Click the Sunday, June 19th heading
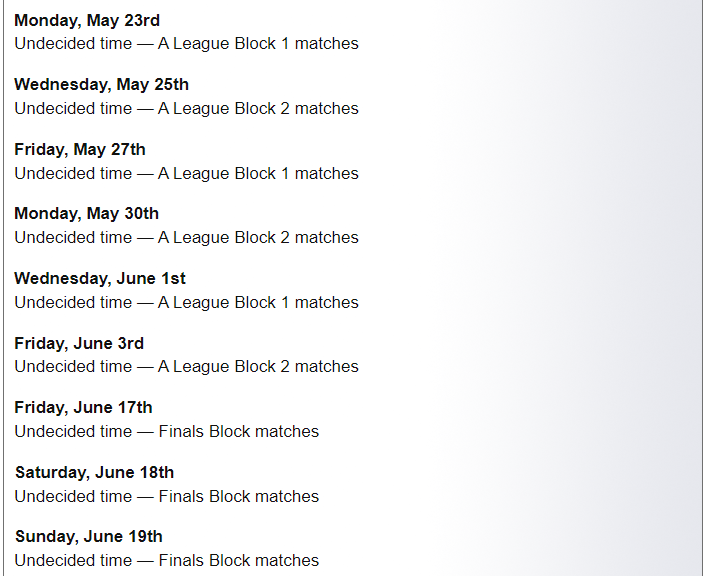The height and width of the screenshot is (576, 708). (x=88, y=537)
